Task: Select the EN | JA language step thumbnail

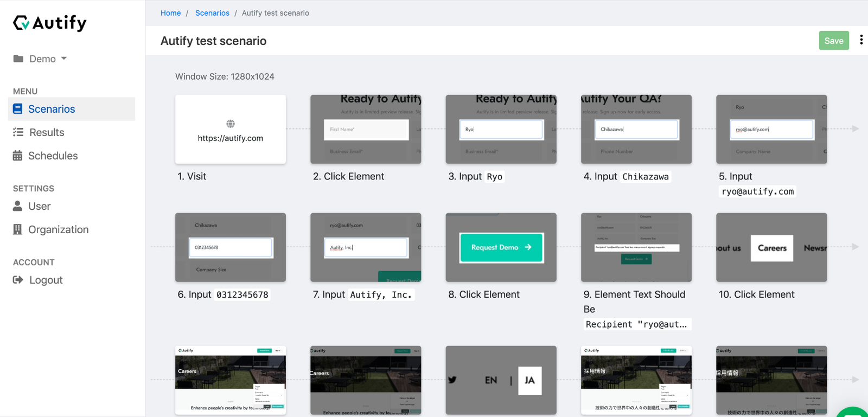Action: coord(501,380)
